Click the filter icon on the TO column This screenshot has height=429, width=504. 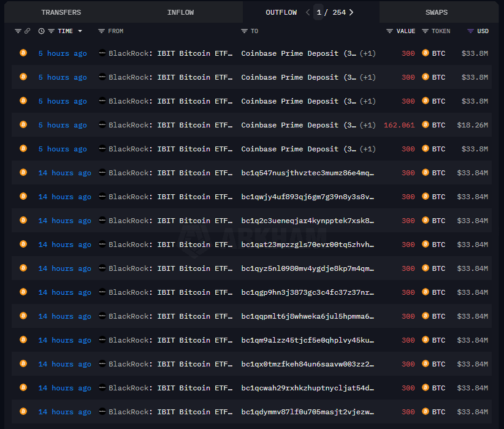click(245, 31)
